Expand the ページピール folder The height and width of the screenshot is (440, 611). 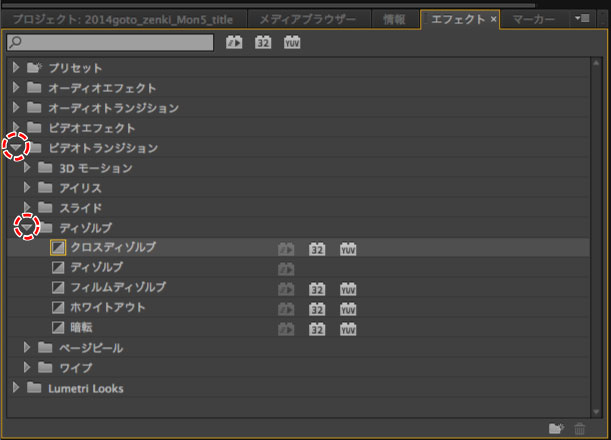(x=26, y=347)
